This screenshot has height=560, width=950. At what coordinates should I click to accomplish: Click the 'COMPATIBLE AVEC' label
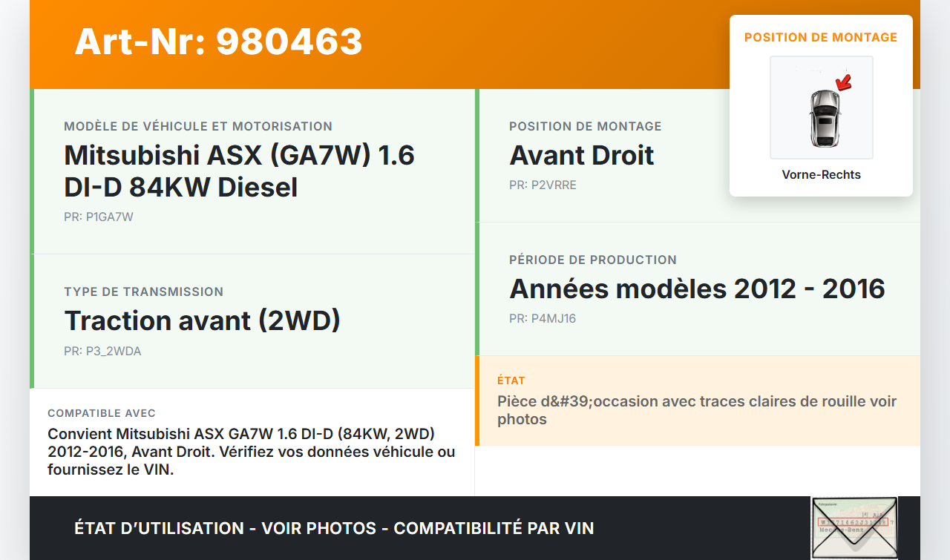tap(102, 413)
